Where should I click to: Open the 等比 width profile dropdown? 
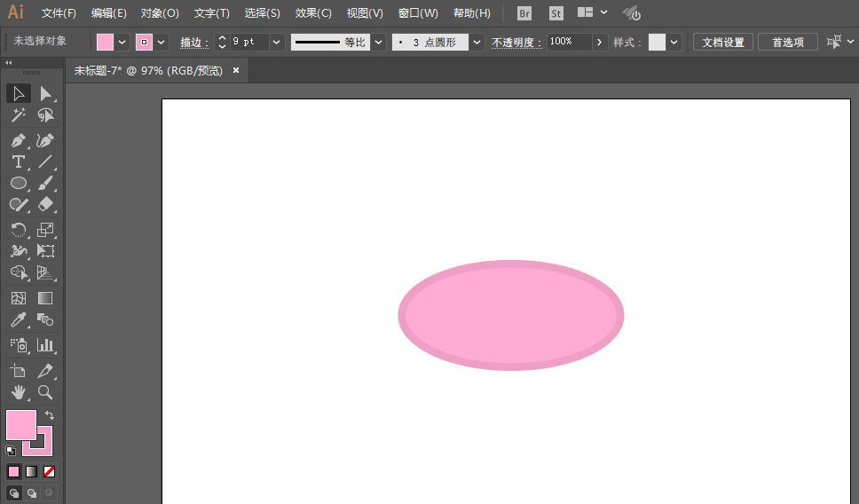tap(378, 43)
